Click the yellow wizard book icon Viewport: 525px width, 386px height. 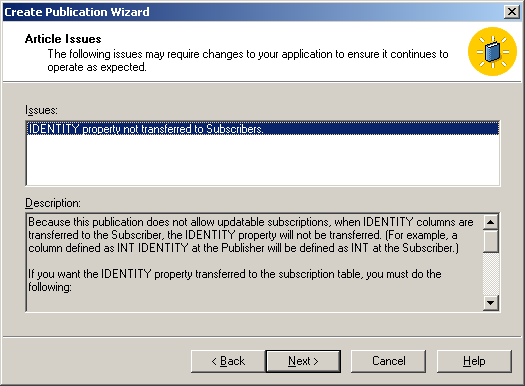493,52
